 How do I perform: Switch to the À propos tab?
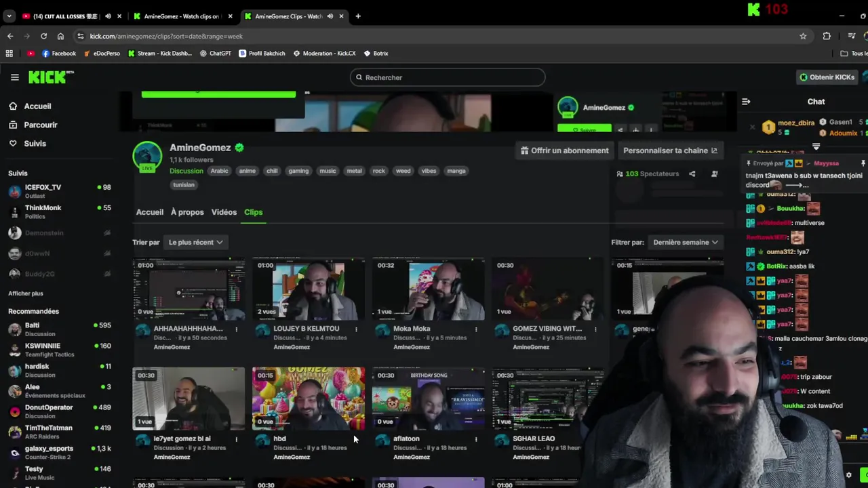point(187,212)
